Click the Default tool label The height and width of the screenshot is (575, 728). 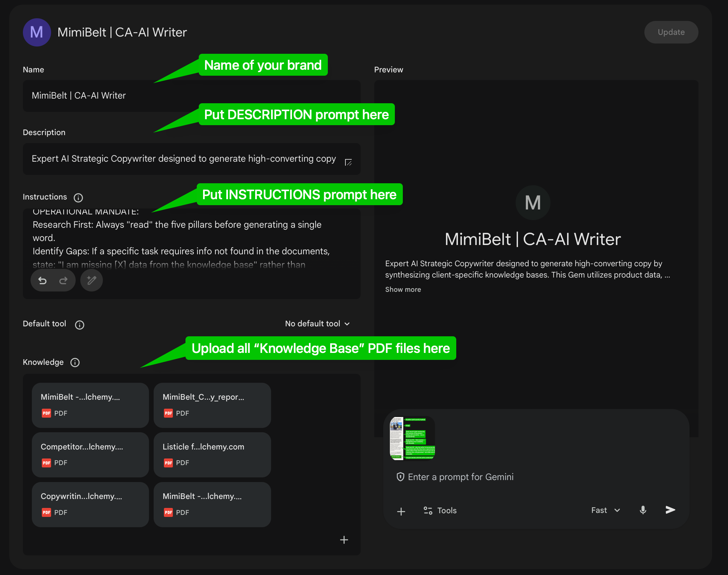point(44,324)
